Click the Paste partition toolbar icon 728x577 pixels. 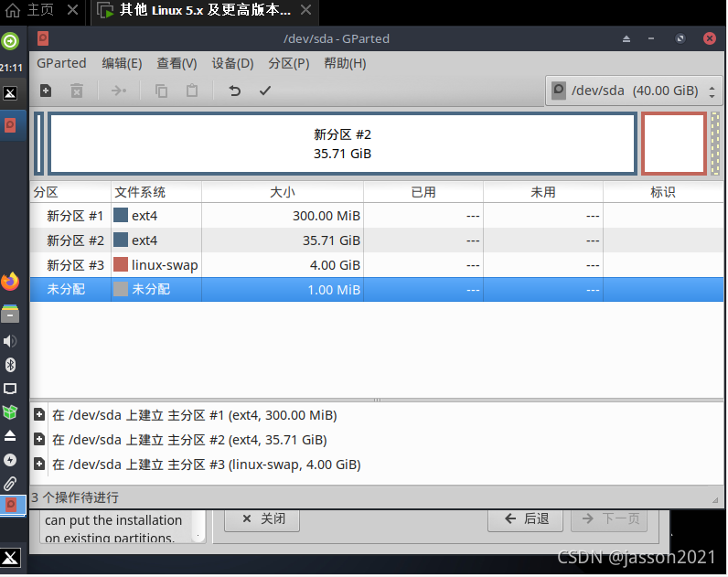(192, 91)
